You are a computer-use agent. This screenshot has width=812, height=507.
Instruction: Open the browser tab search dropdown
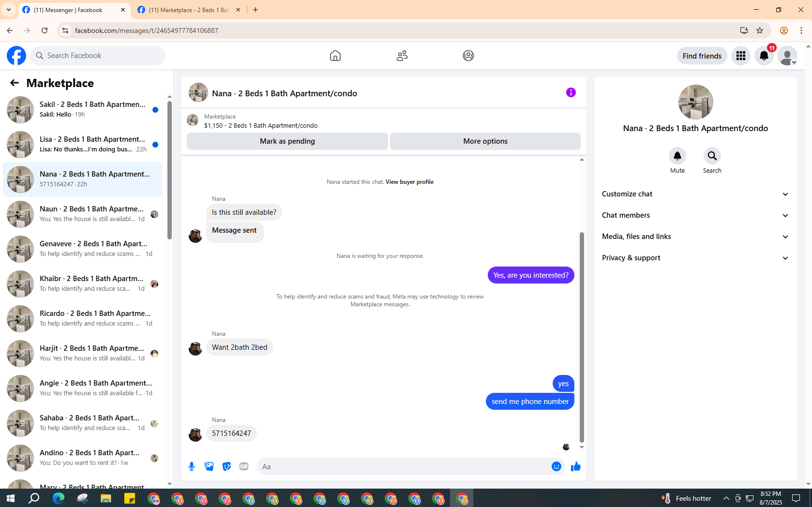9,10
